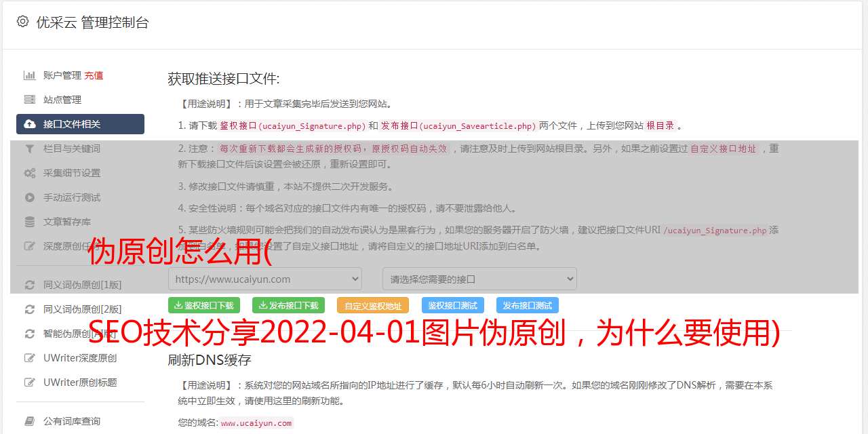Open the 充值 recharge link
This screenshot has height=434, width=868.
94,75
